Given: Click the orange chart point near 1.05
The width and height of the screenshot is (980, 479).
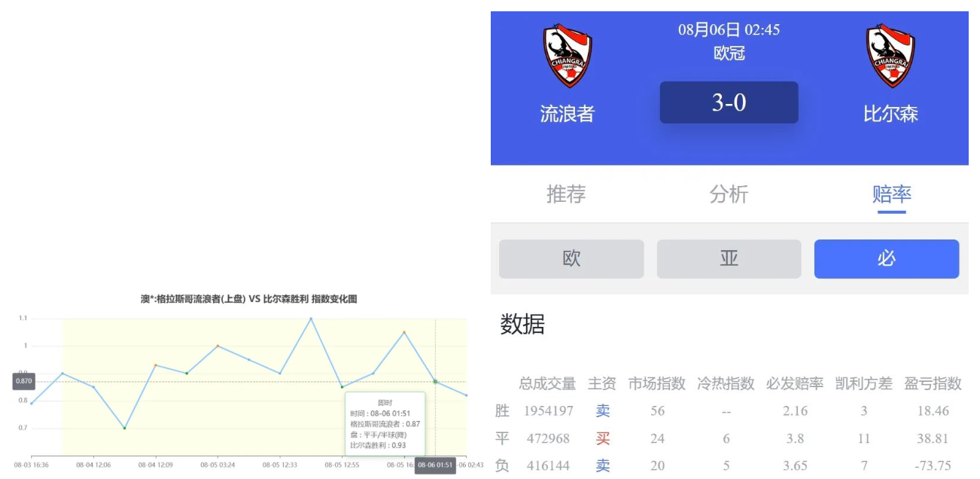Looking at the screenshot, I should click(x=404, y=332).
